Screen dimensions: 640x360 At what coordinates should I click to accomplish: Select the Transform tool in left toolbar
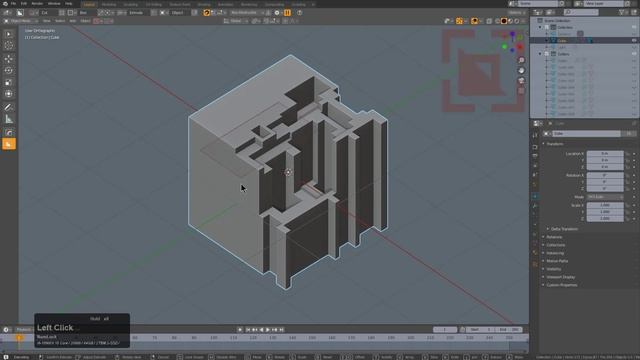click(9, 94)
